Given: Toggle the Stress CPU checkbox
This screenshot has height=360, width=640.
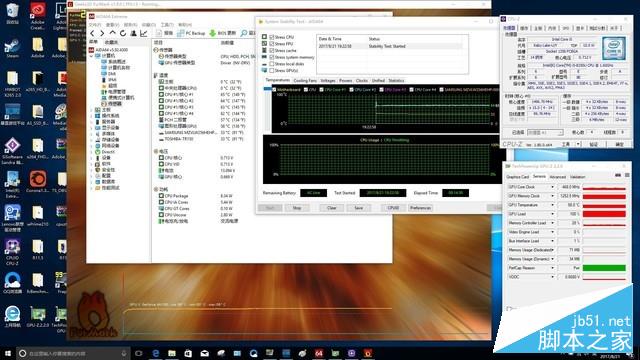Looking at the screenshot, I should (x=271, y=37).
